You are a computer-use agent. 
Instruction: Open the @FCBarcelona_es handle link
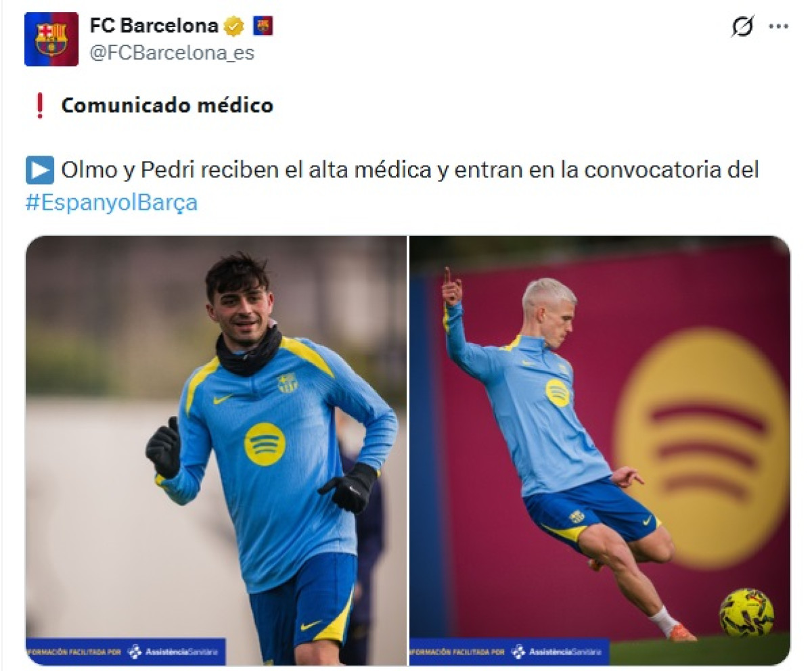click(172, 53)
